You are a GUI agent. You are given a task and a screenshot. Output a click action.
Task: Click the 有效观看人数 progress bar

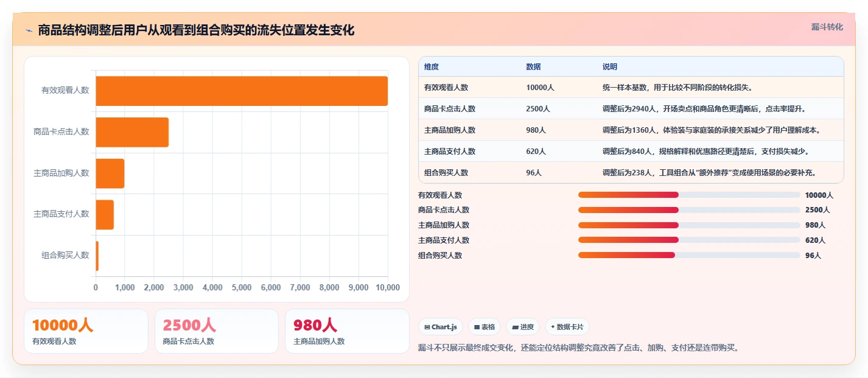[x=689, y=195]
